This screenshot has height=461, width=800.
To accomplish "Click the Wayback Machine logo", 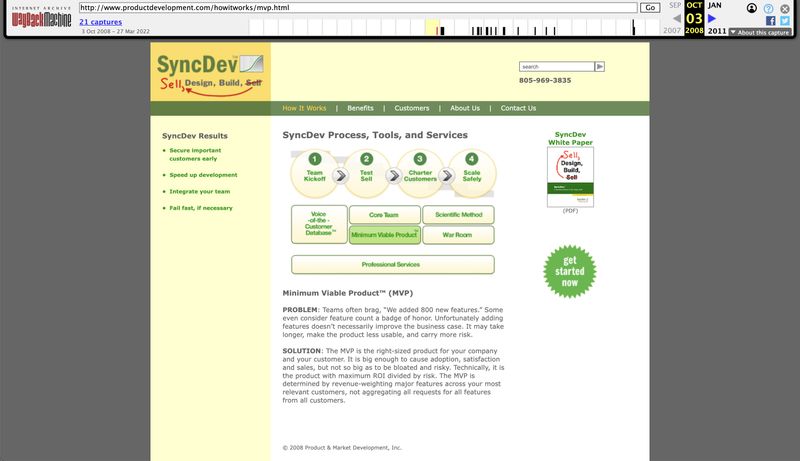I will (41, 19).
